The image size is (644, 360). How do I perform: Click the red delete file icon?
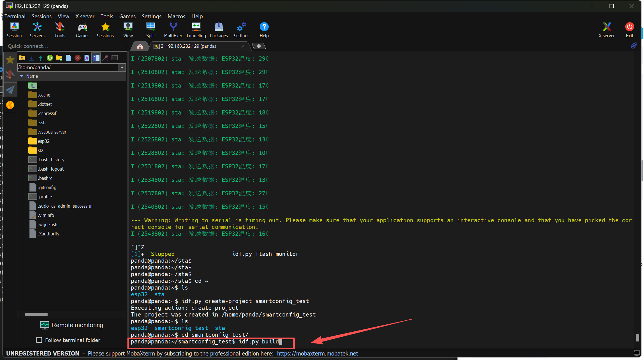click(x=78, y=58)
